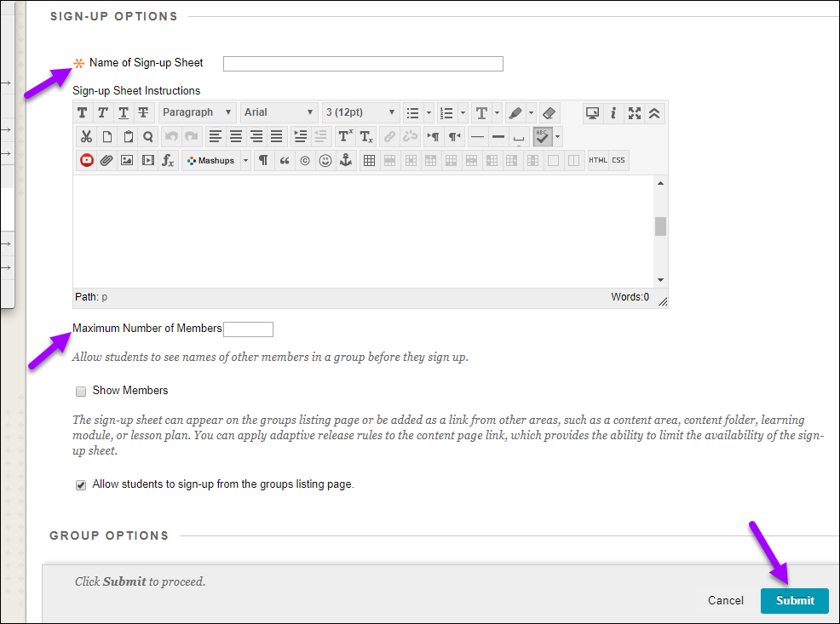Screen dimensions: 840x624
Task: Click the Maximum Number of Members field
Action: (x=248, y=329)
